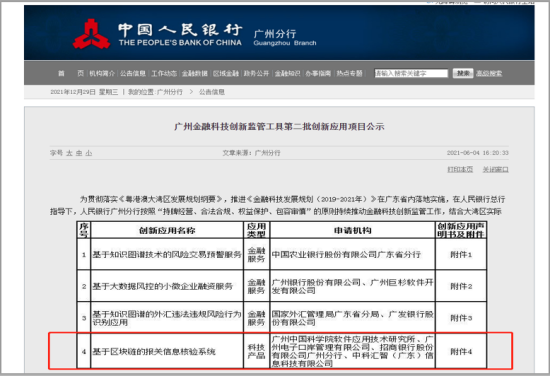Click the 搜索 search button
550x376 pixels.
[x=463, y=73]
